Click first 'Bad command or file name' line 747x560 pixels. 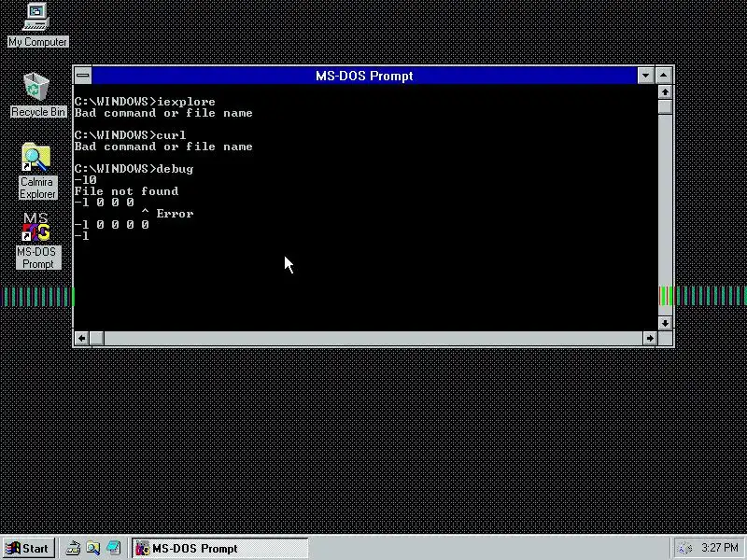pos(163,113)
